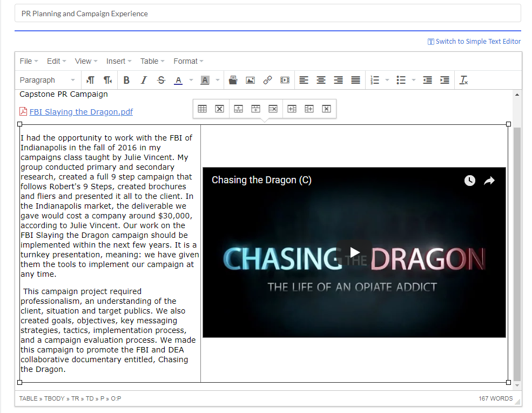Apply bullet list formatting
532x413 pixels.
tap(401, 80)
